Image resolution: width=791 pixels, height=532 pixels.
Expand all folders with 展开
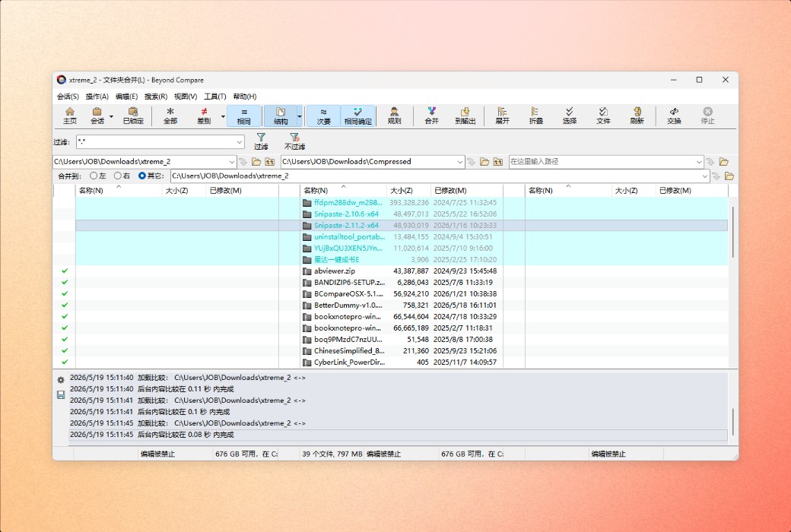pos(502,116)
